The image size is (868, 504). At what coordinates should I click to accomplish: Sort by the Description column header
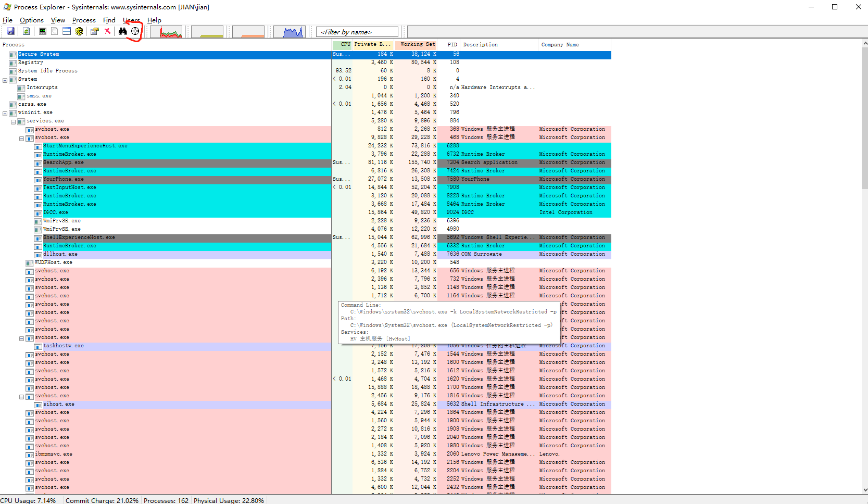pos(499,45)
